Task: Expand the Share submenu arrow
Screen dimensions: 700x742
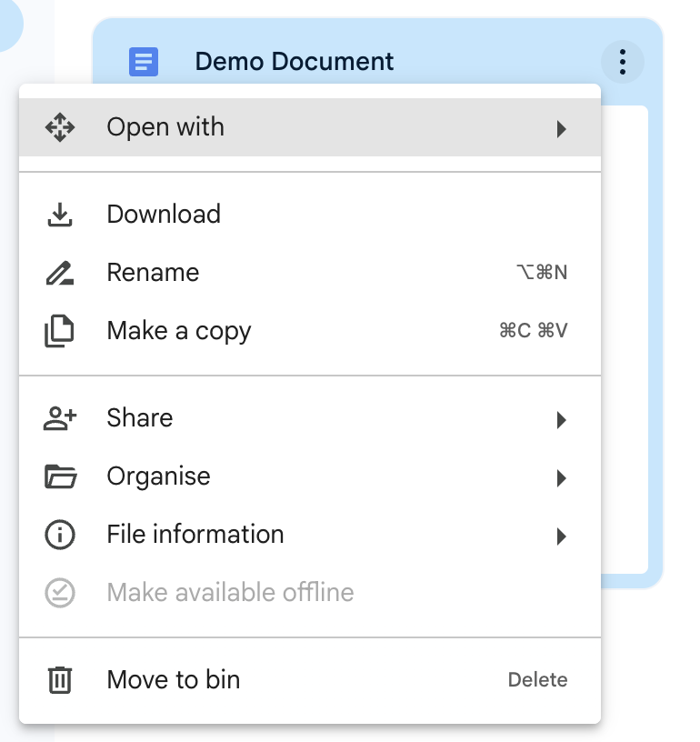Action: tap(562, 419)
